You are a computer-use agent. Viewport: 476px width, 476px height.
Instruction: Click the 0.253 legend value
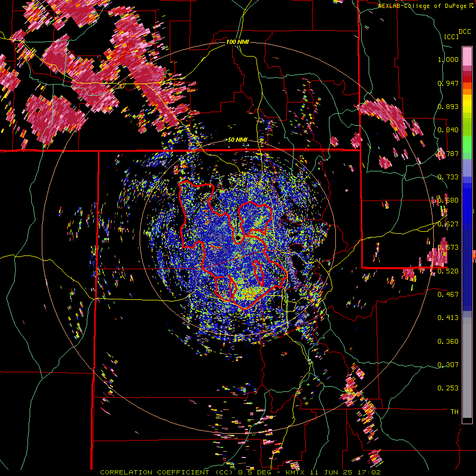[x=448, y=388]
